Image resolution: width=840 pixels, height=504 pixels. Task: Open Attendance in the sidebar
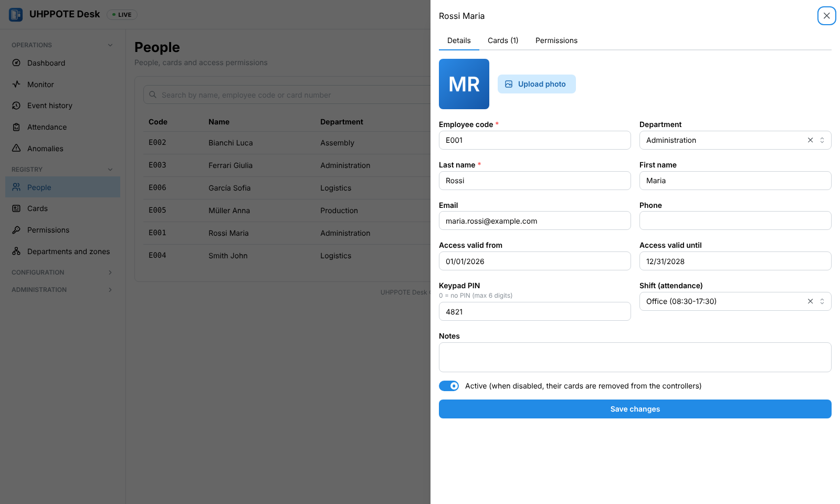[62, 127]
